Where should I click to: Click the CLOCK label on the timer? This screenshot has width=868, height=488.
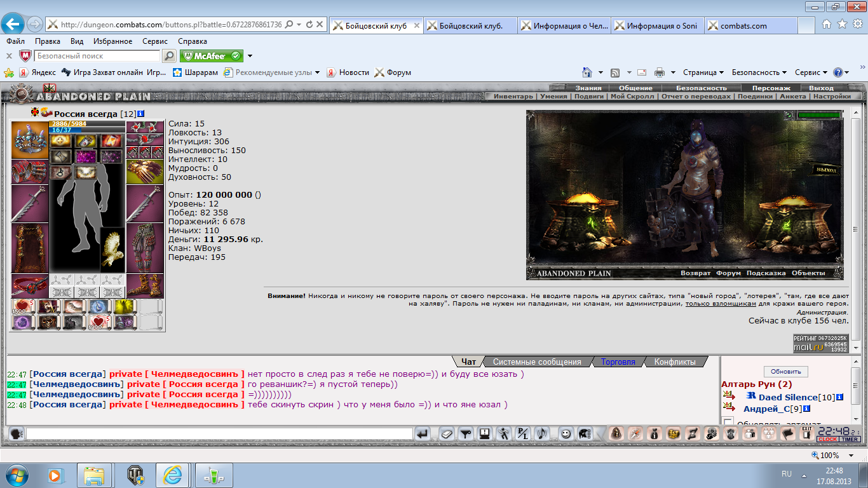(827, 439)
